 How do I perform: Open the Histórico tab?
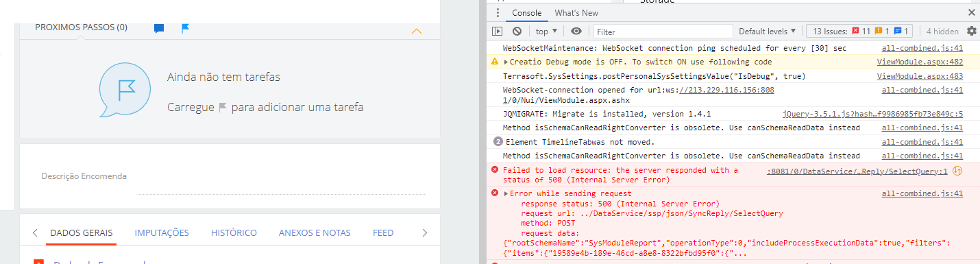pyautogui.click(x=234, y=233)
